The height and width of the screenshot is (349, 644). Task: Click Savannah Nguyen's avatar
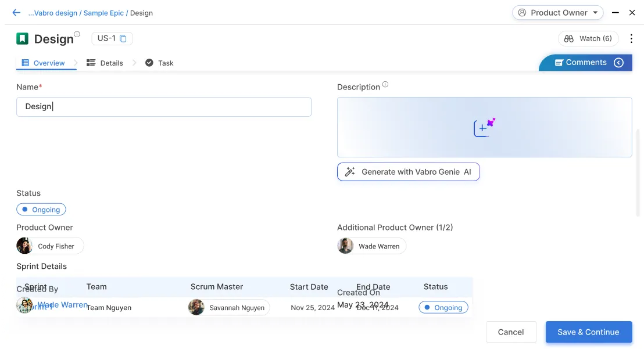[x=196, y=308]
